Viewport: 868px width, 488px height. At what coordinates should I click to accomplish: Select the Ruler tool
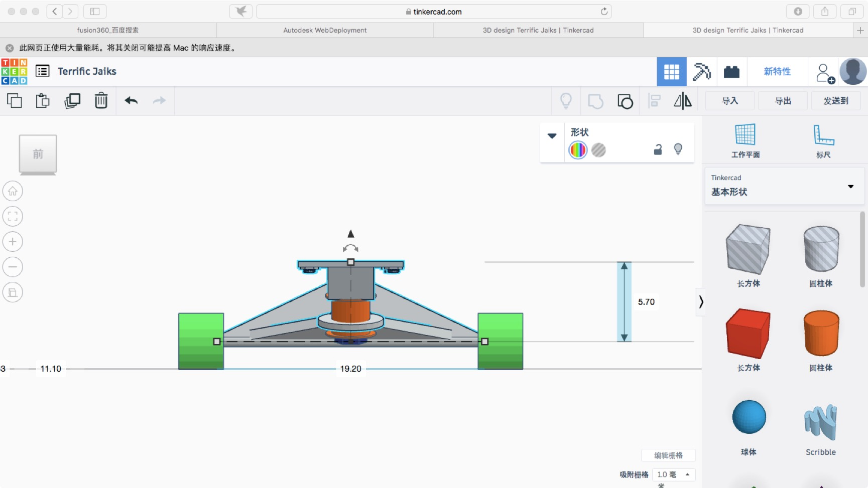click(823, 140)
